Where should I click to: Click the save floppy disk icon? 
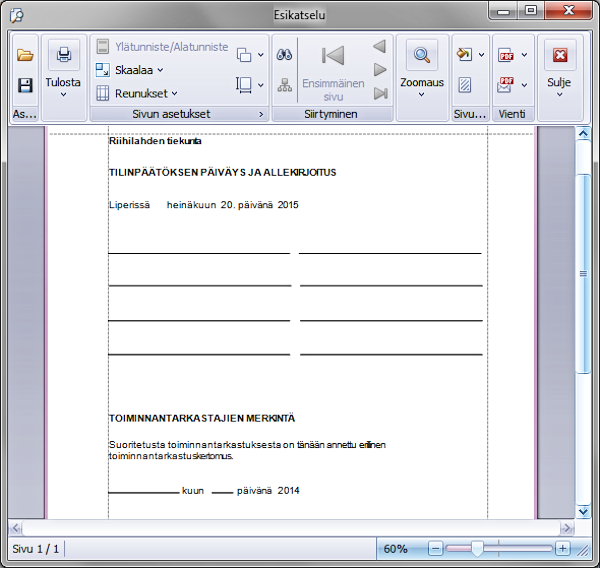[x=25, y=86]
